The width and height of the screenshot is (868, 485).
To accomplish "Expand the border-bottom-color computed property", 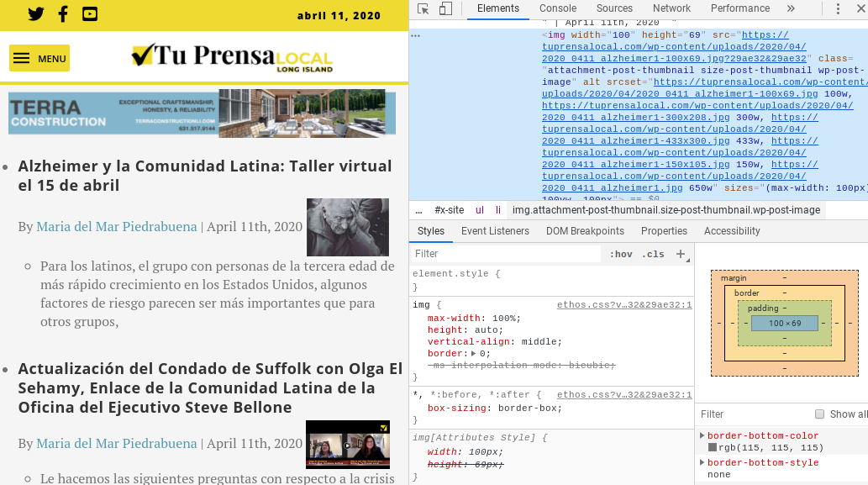I will click(x=702, y=435).
